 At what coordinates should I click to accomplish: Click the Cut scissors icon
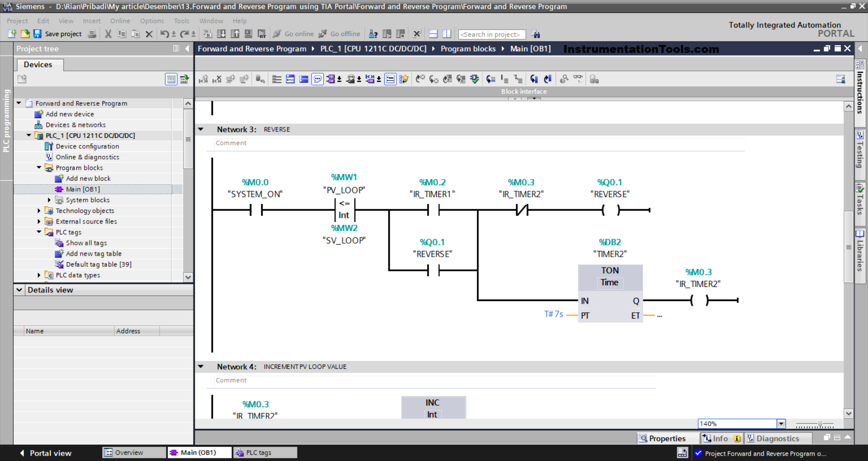click(108, 34)
